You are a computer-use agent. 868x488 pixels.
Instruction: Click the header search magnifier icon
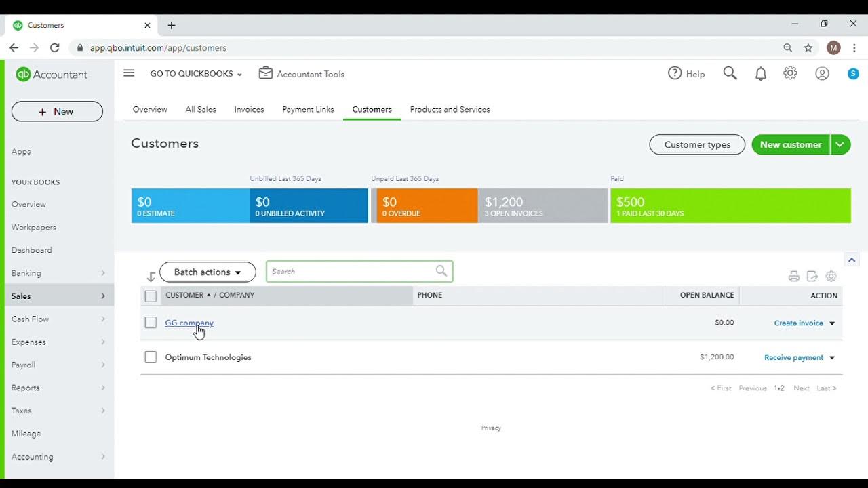730,73
